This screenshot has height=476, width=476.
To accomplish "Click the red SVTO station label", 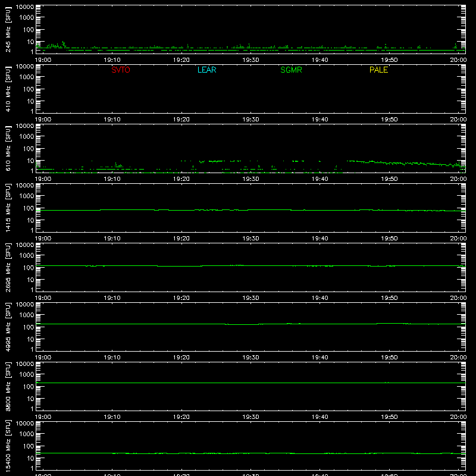I will point(121,70).
